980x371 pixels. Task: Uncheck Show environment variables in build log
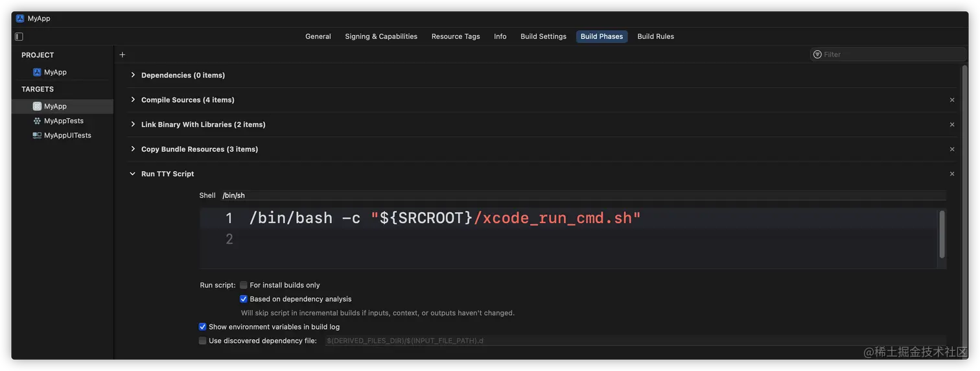[x=203, y=327]
